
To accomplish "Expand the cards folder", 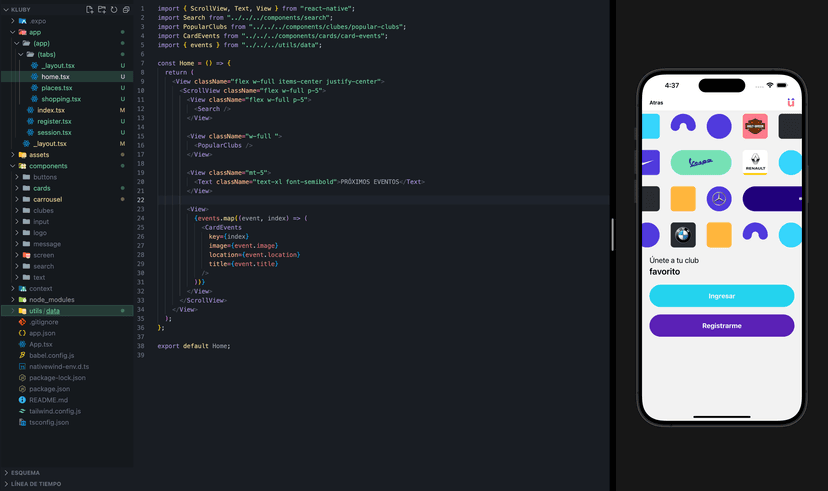I will (x=17, y=188).
